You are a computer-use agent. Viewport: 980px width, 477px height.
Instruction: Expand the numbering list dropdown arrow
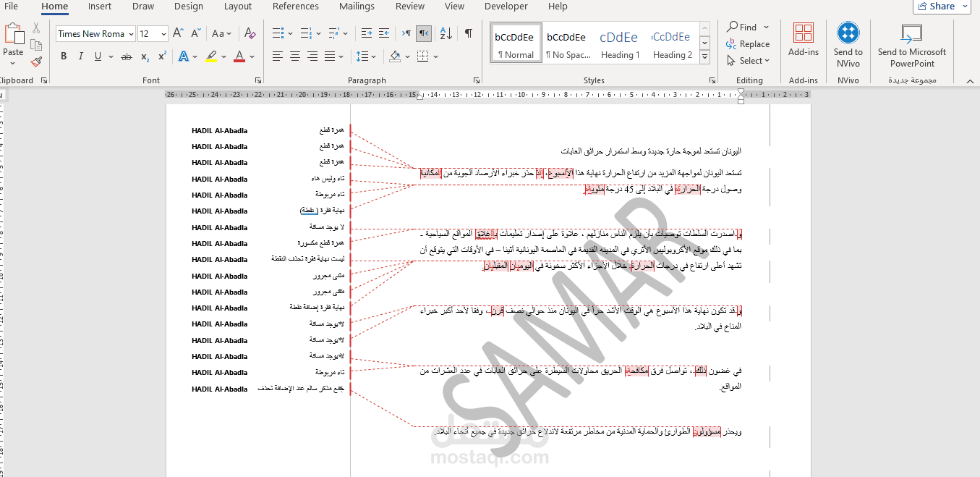(x=319, y=33)
